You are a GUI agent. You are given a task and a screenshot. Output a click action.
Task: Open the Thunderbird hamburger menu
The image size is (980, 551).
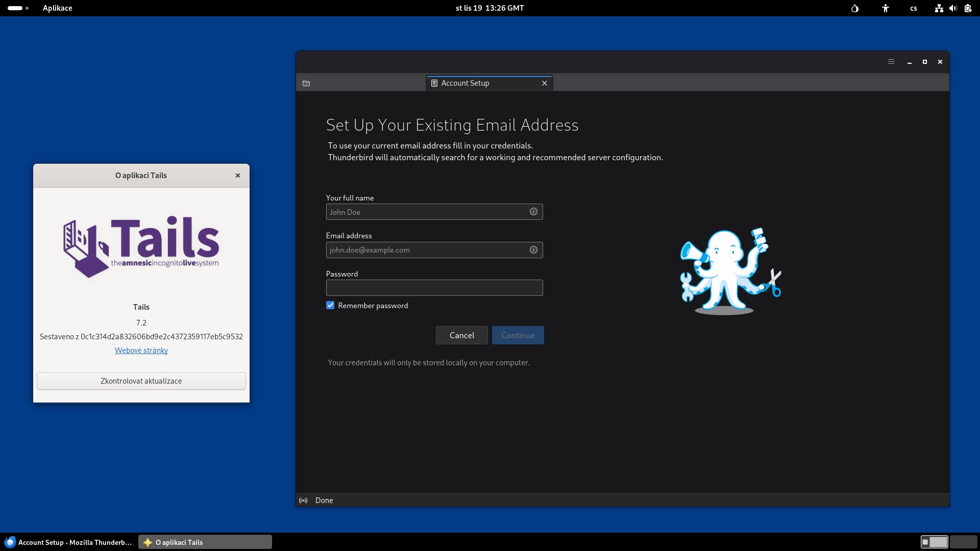point(891,62)
